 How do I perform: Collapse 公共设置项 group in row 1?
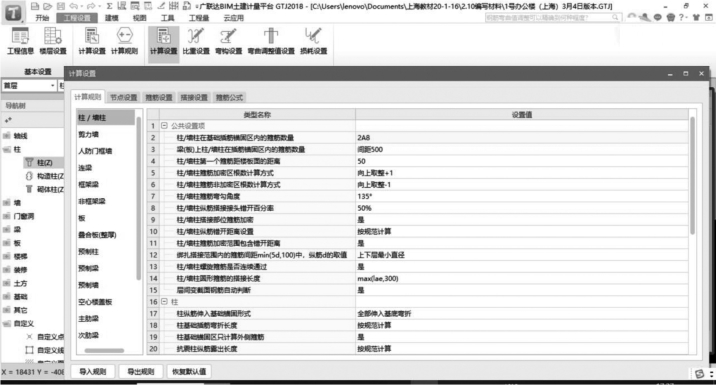[164, 126]
